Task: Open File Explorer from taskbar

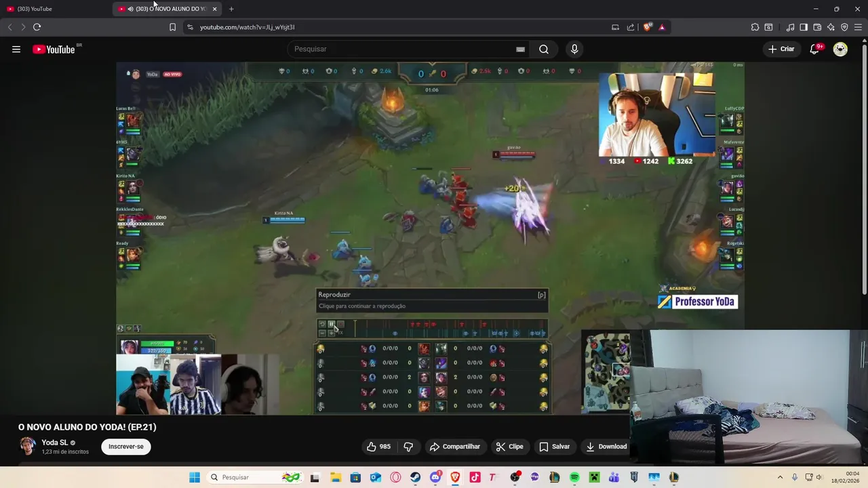Action: click(335, 477)
